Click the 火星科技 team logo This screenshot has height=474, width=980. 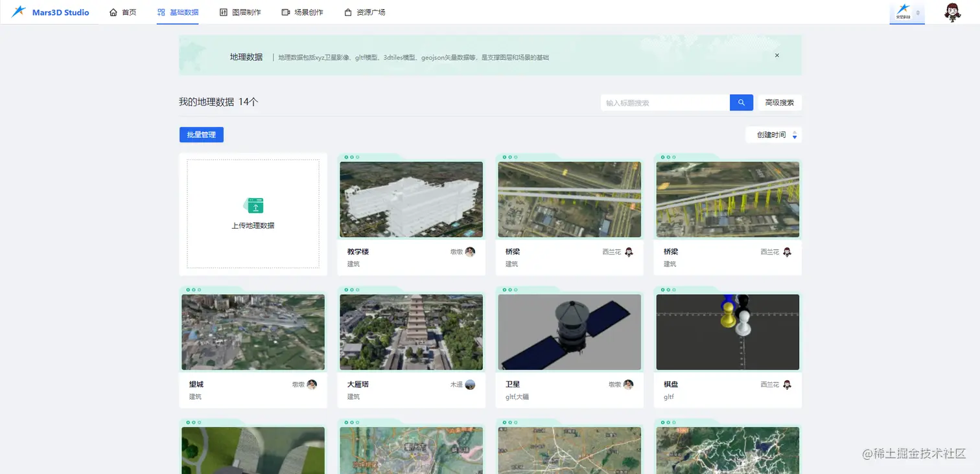[x=902, y=12]
